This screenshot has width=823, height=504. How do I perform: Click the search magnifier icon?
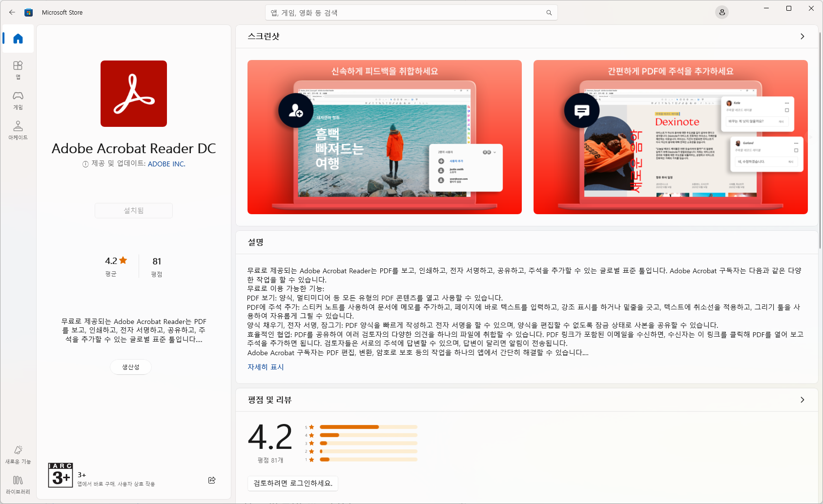point(549,13)
